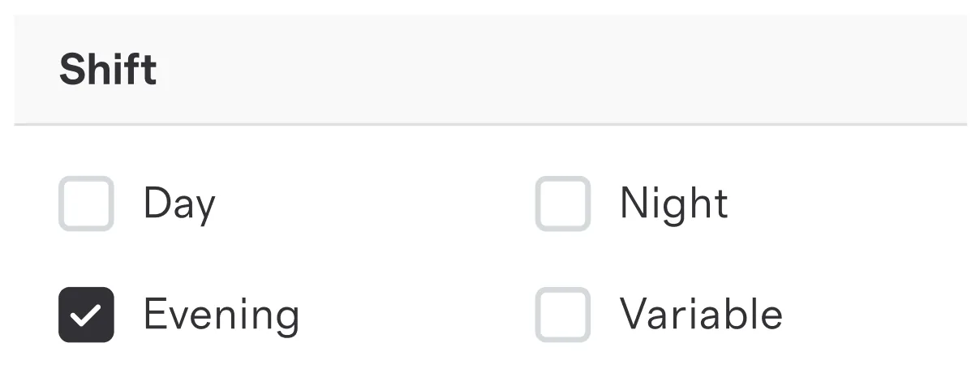Uncheck the Evening shift checkbox
Image resolution: width=980 pixels, height=386 pixels.
coord(86,315)
